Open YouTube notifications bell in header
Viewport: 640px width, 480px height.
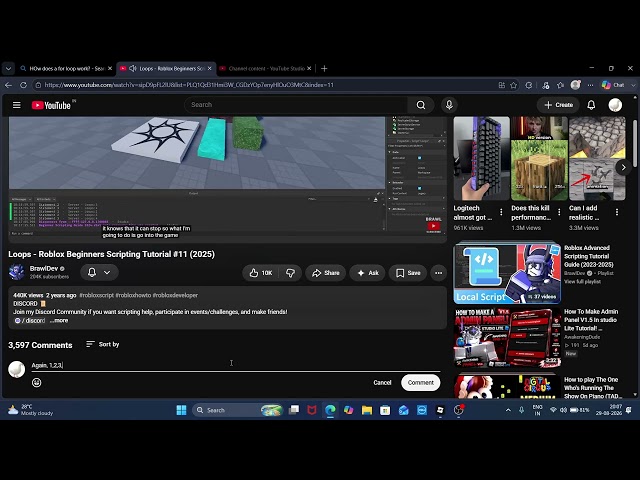click(591, 105)
